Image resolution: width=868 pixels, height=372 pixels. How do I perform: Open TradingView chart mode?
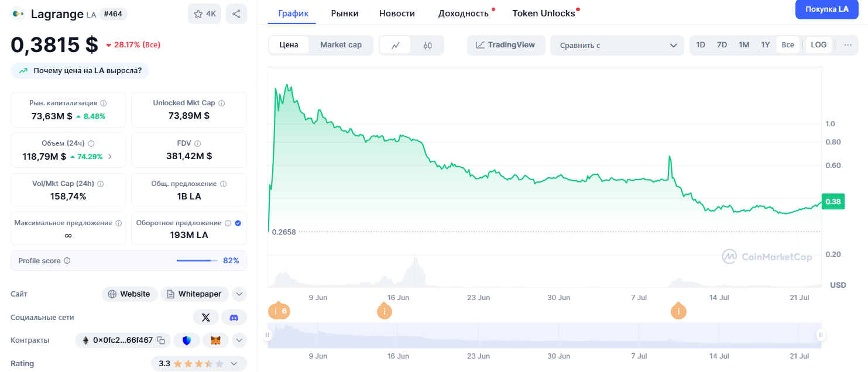[x=506, y=45]
